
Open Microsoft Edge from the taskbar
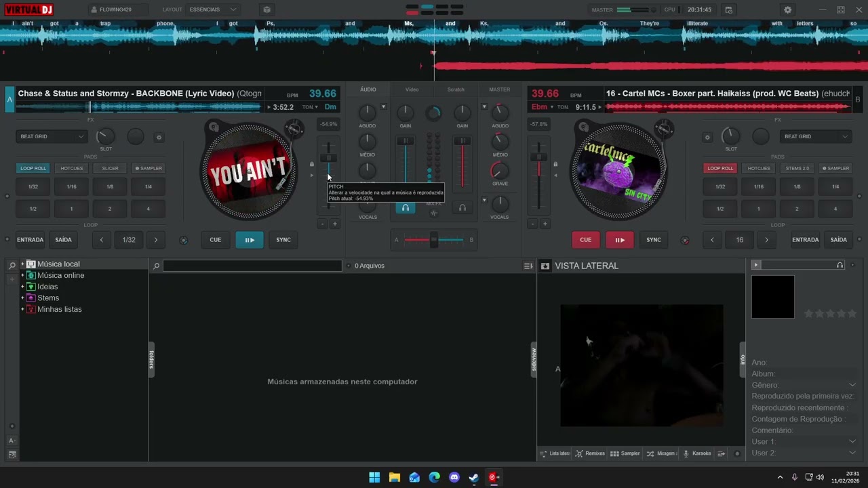coord(434,477)
